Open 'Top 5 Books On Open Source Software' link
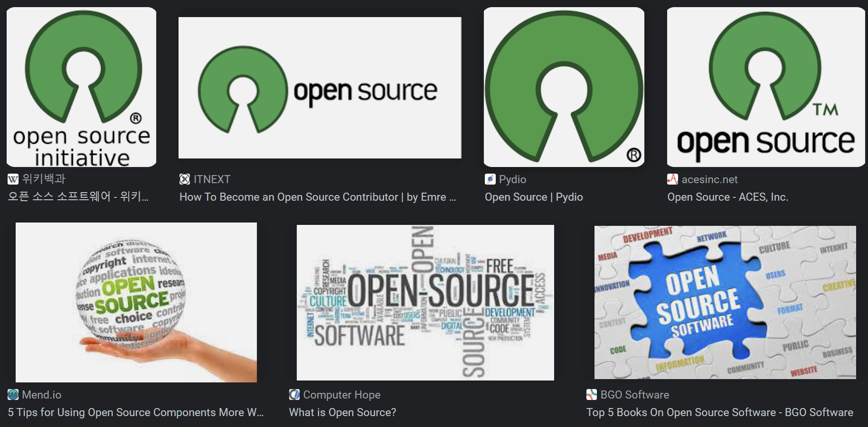Screen dimensions: 868x427 (720, 412)
